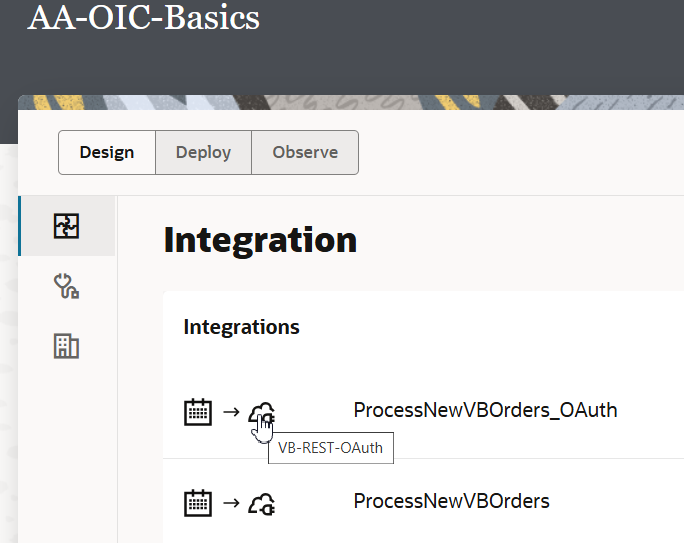Click arrow icon in ProcessNewVBOrders_OAuth row

point(231,412)
